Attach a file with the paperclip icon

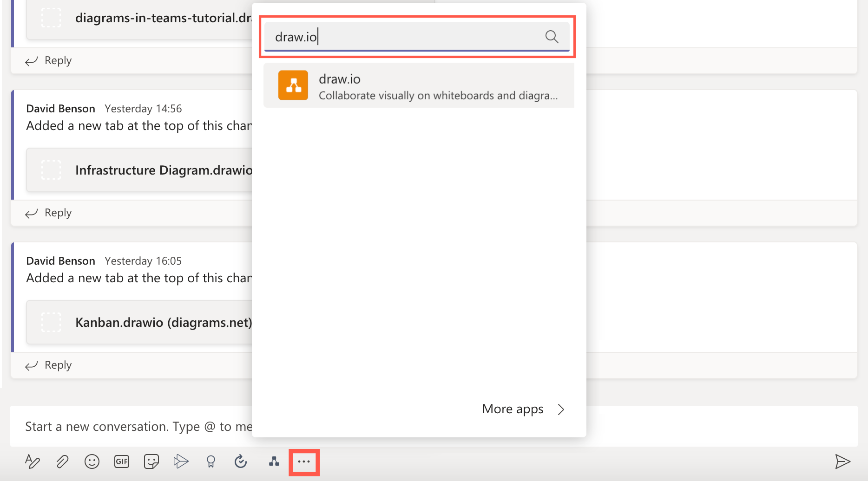pos(62,461)
